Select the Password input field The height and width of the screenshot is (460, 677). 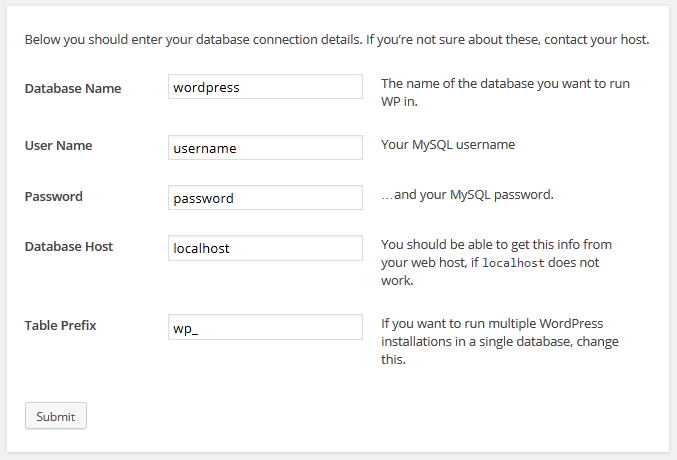pyautogui.click(x=265, y=198)
